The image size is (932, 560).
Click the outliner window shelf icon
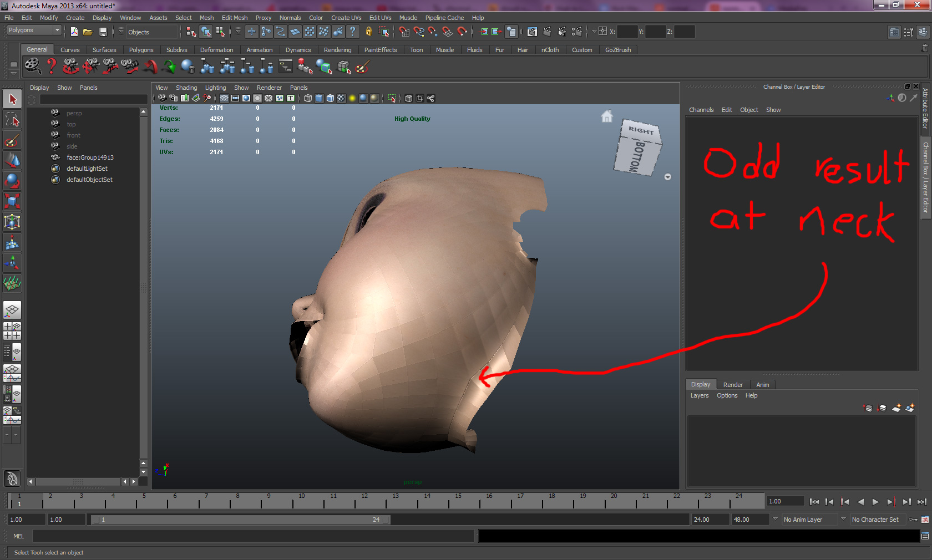point(286,67)
